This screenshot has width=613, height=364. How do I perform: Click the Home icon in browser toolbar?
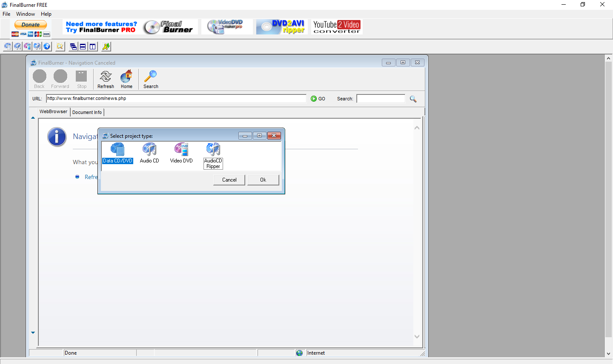point(126,79)
